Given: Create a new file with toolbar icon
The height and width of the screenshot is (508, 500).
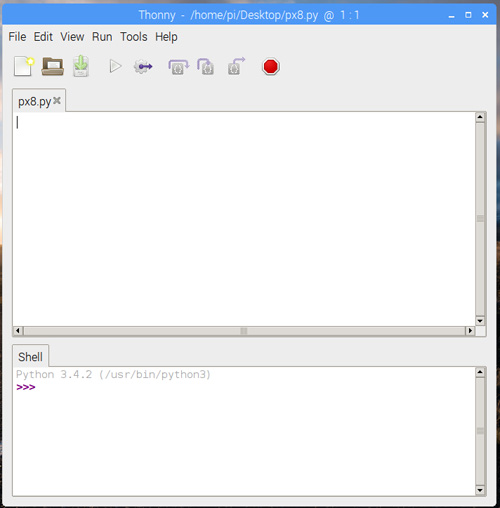Looking at the screenshot, I should coord(24,66).
